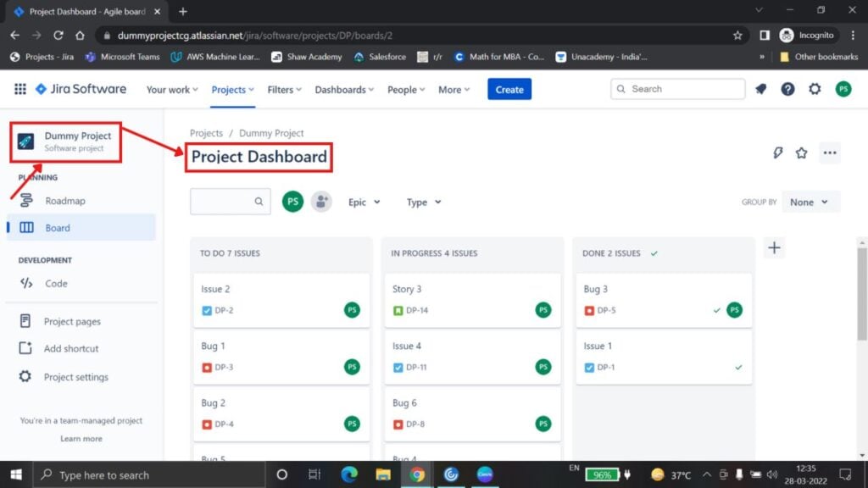Click issue key DP-14
The image size is (868, 488).
417,310
